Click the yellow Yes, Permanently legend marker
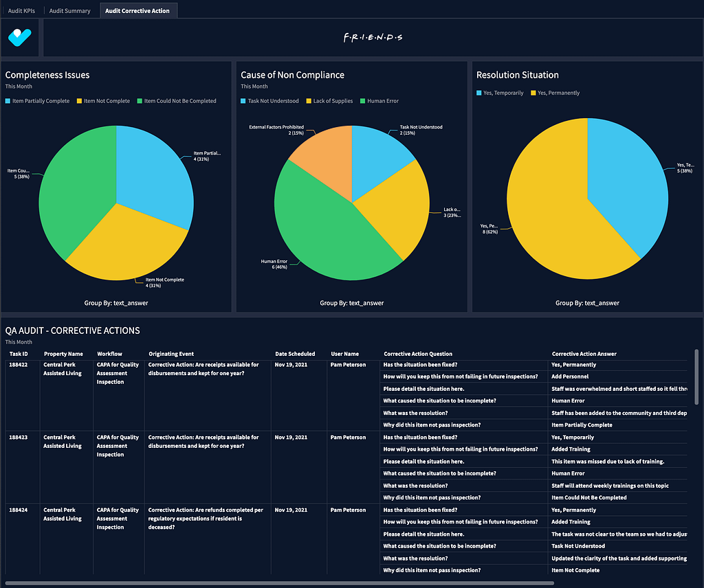 (533, 93)
